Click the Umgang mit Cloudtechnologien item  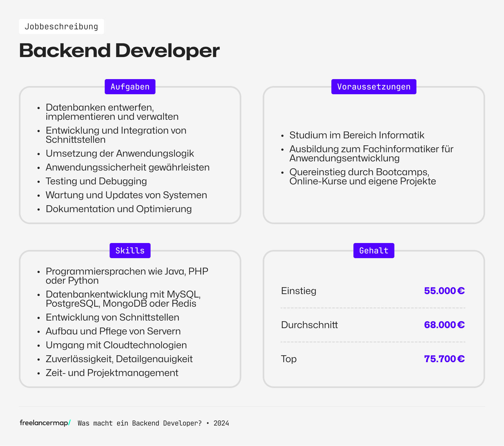coord(116,345)
